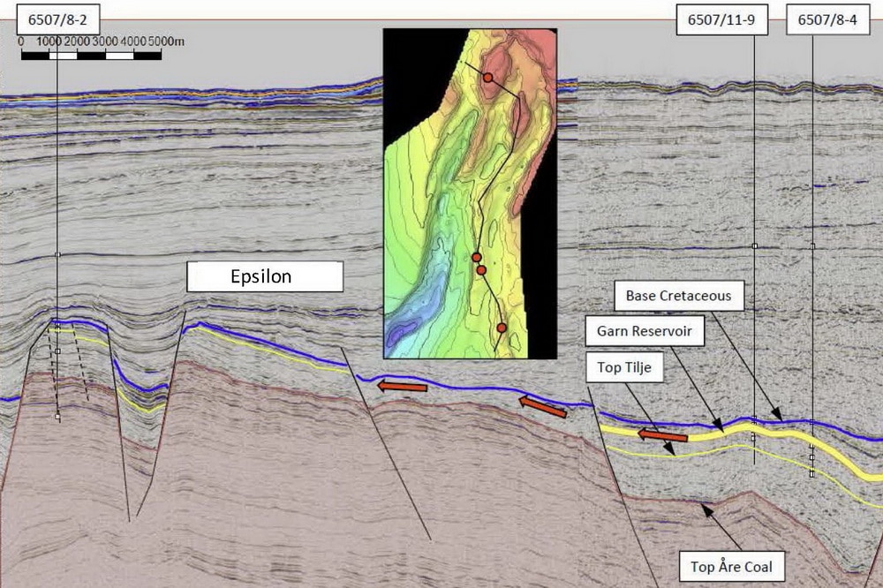This screenshot has width=883, height=588.
Task: Click the leftmost red migration arrow
Action: tap(402, 386)
